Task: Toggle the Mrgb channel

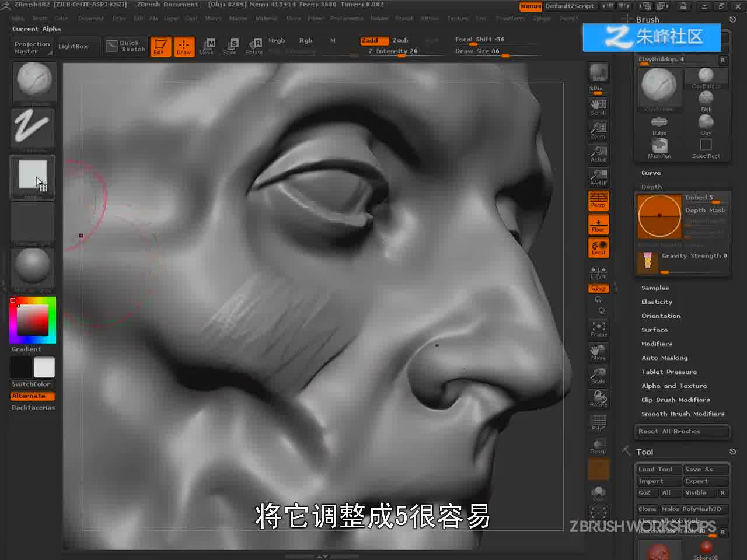Action: coord(277,40)
